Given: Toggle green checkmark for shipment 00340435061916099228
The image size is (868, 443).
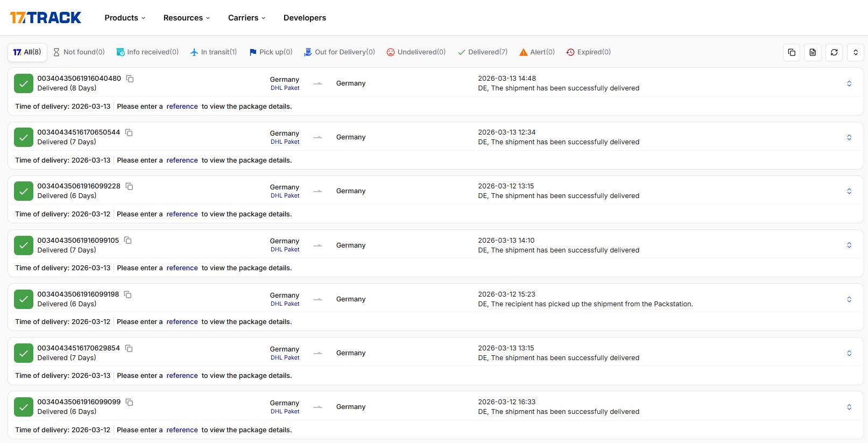Looking at the screenshot, I should pyautogui.click(x=24, y=191).
